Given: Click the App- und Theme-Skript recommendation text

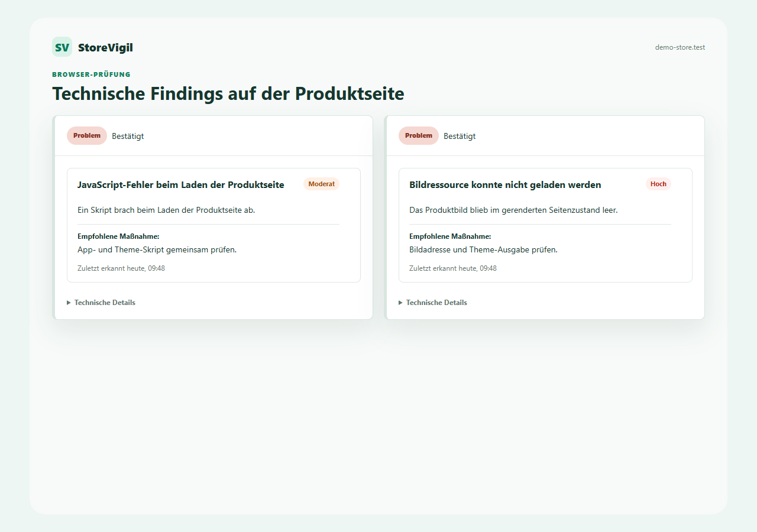Looking at the screenshot, I should [x=157, y=250].
